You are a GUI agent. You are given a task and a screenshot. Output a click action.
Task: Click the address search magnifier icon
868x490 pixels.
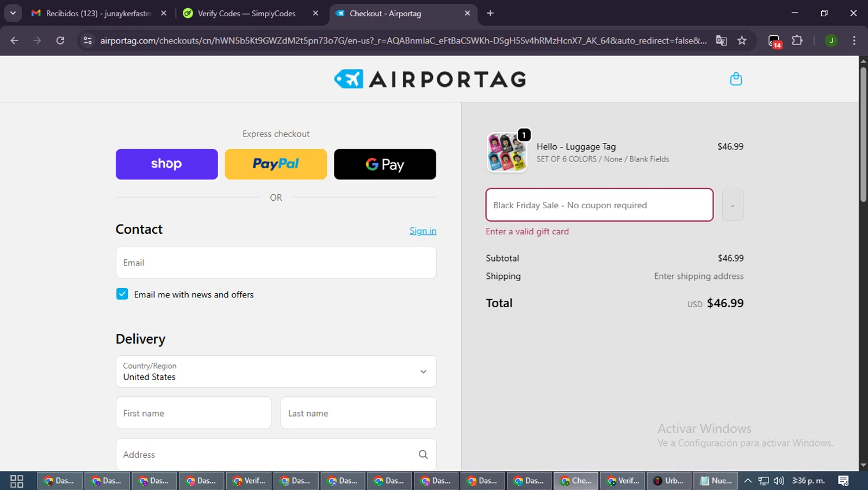(423, 455)
